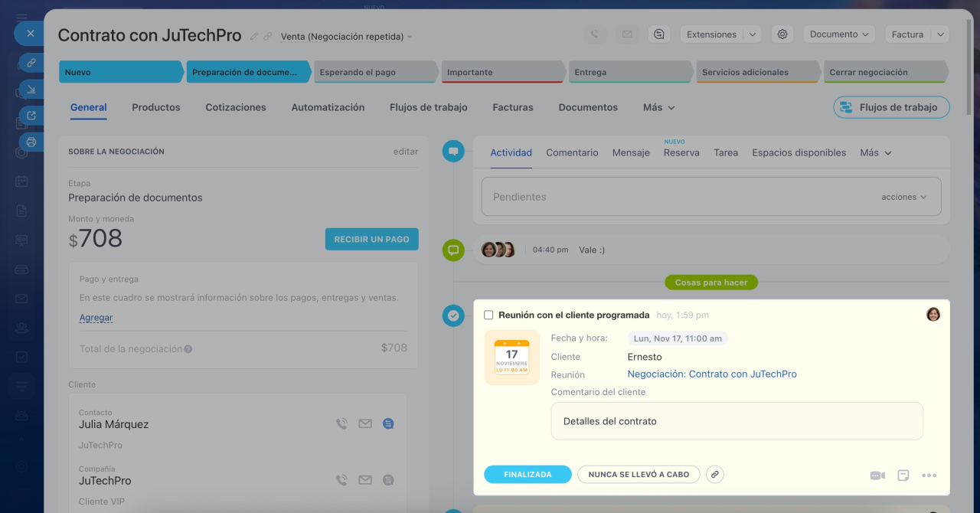Click the settings gear icon in header
980x513 pixels.
point(782,34)
